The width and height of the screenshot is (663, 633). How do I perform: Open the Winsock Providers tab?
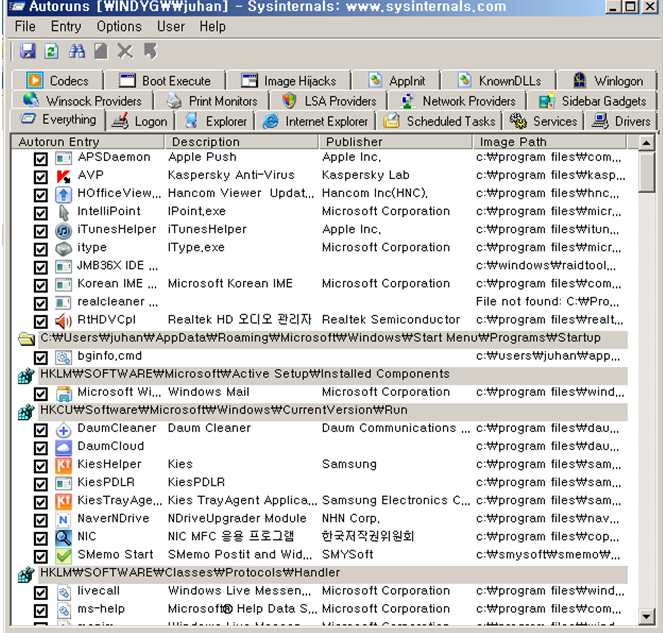pyautogui.click(x=82, y=101)
